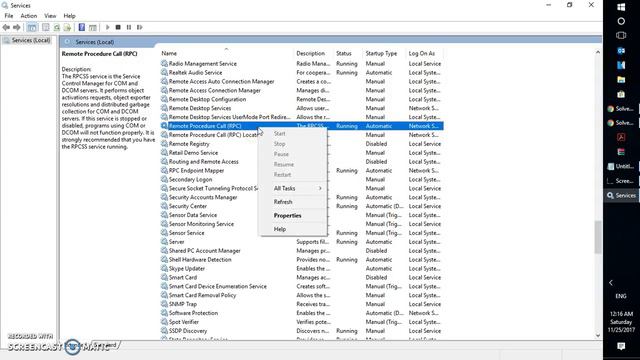
Task: Select the Security Accounts Manager service
Action: tap(301, 197)
